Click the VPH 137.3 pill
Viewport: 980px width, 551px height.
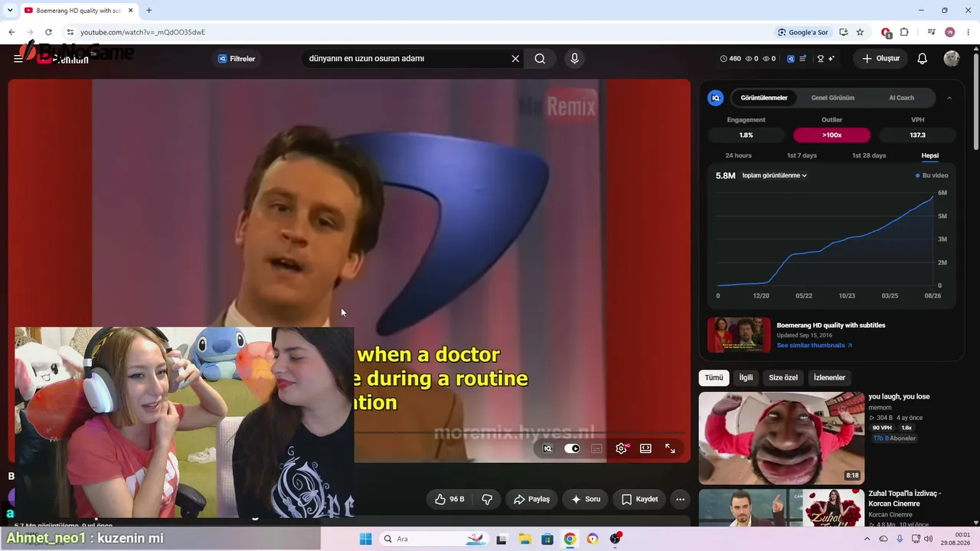(918, 135)
